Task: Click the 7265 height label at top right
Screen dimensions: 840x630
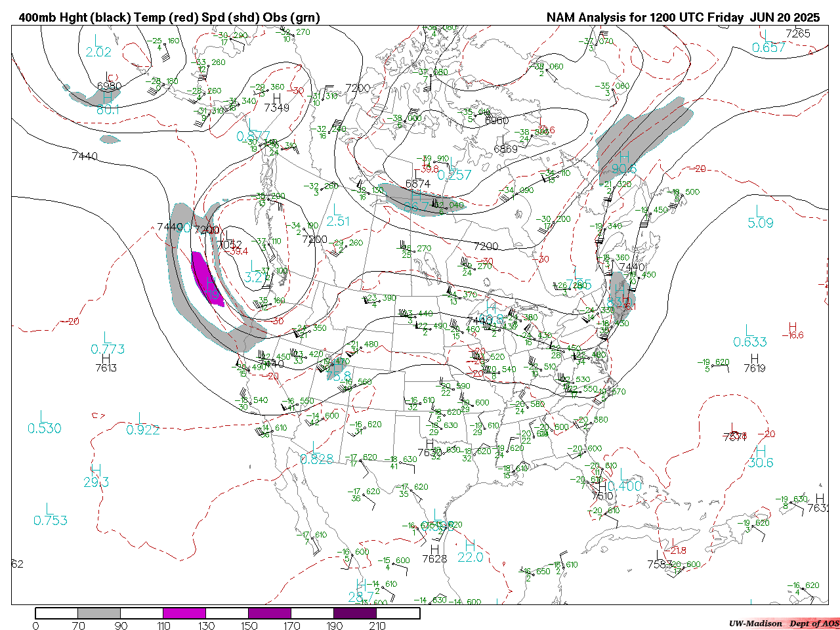Action: [x=797, y=33]
